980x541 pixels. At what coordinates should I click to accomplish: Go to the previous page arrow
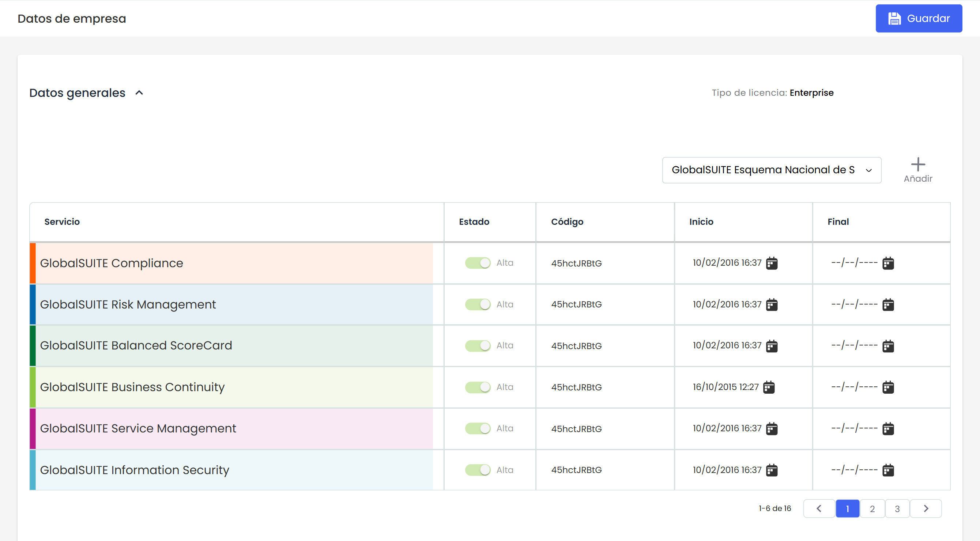coord(819,509)
